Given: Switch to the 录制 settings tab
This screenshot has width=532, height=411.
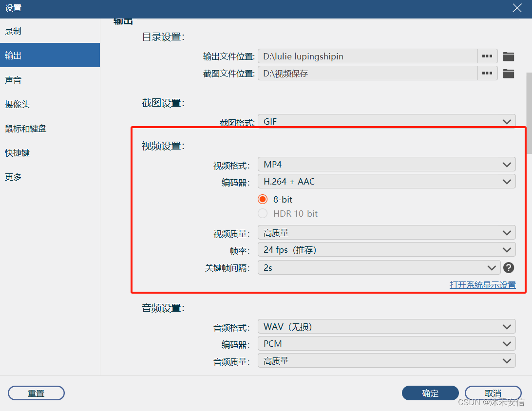Looking at the screenshot, I should point(50,31).
